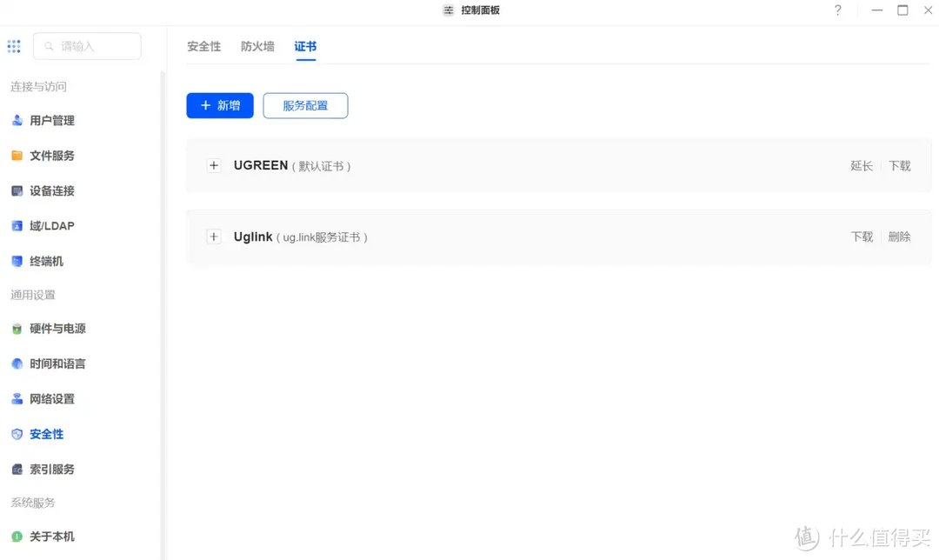Open 域/LDAP settings
This screenshot has height=560, width=939.
click(x=50, y=225)
